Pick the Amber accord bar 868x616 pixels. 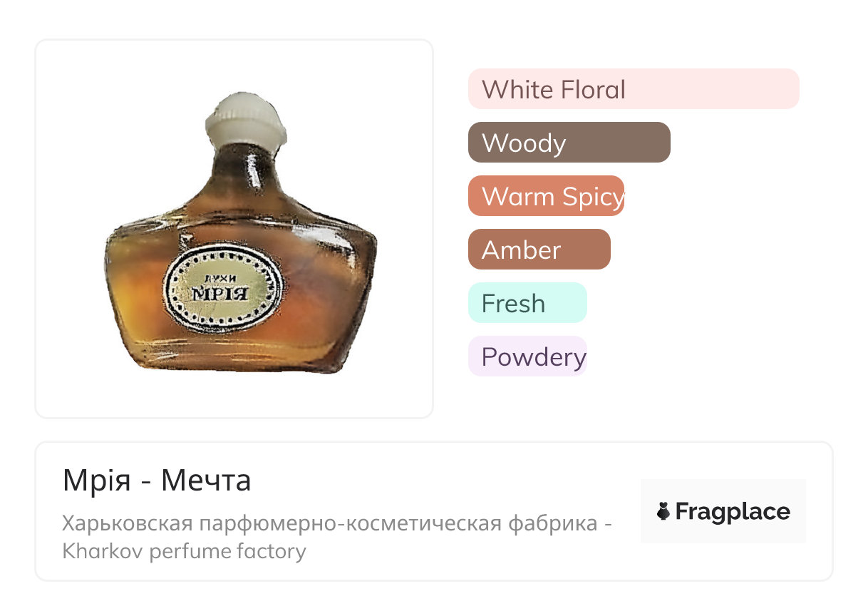(x=539, y=250)
